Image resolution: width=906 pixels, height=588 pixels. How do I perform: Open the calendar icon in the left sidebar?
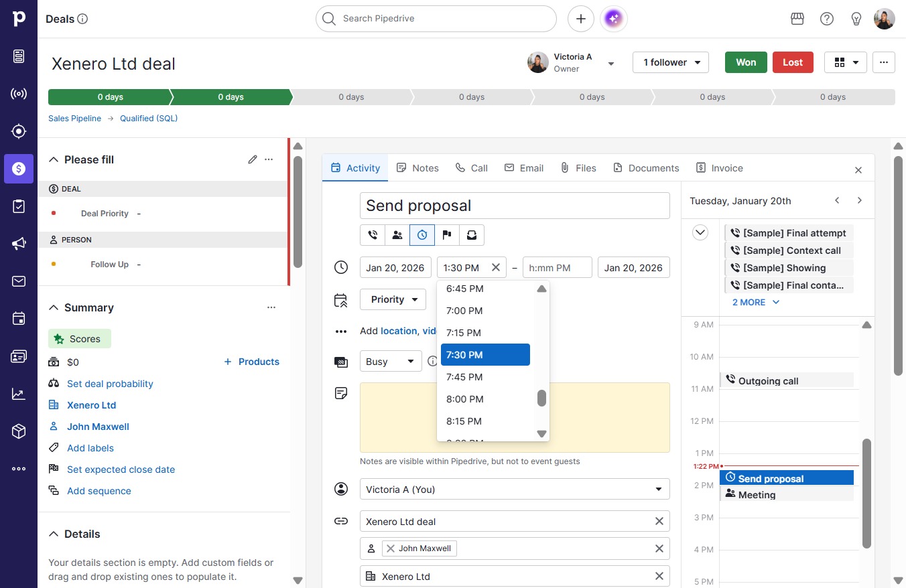pyautogui.click(x=19, y=319)
